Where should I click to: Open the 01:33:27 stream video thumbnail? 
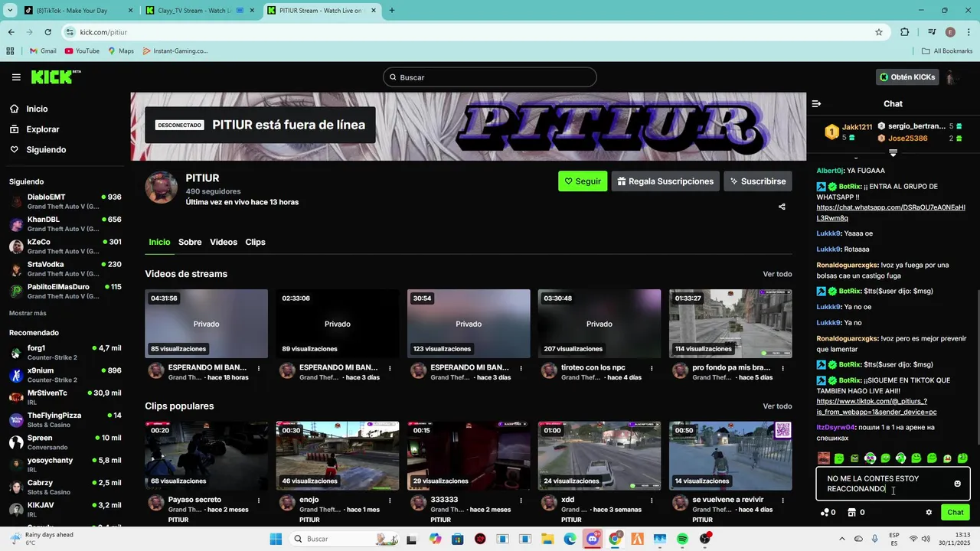point(730,324)
